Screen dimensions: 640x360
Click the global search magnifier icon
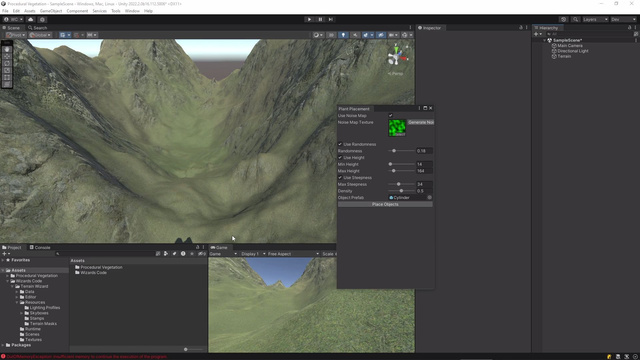[x=575, y=19]
